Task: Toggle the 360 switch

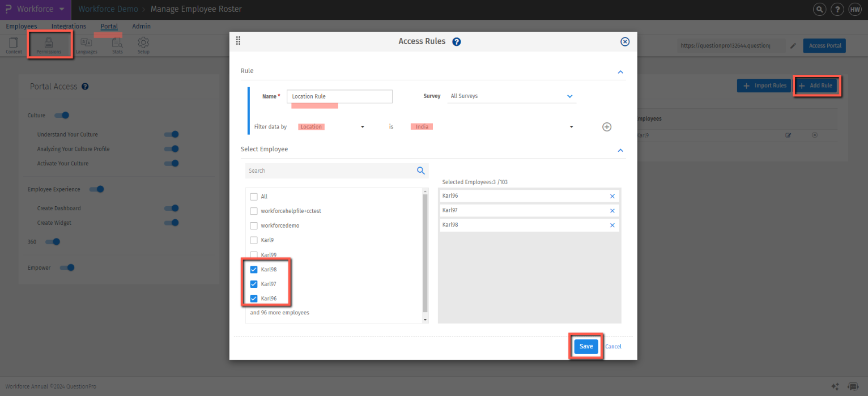Action: 53,242
